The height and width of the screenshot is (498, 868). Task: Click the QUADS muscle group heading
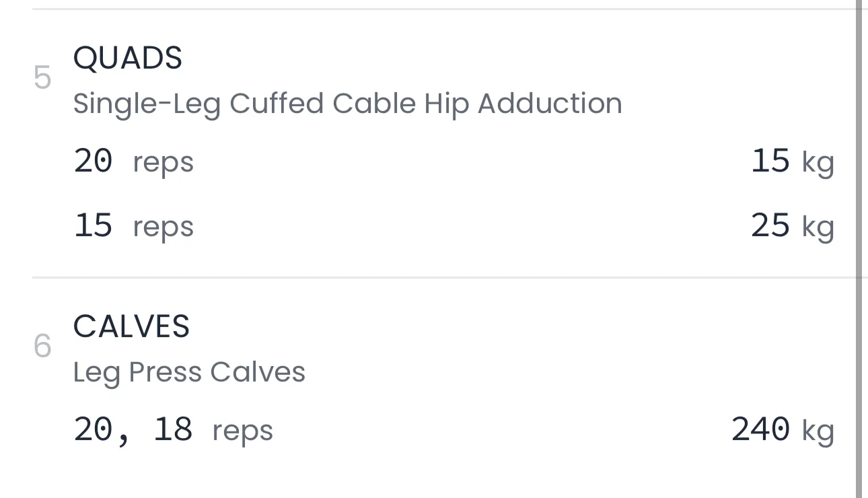tap(128, 59)
